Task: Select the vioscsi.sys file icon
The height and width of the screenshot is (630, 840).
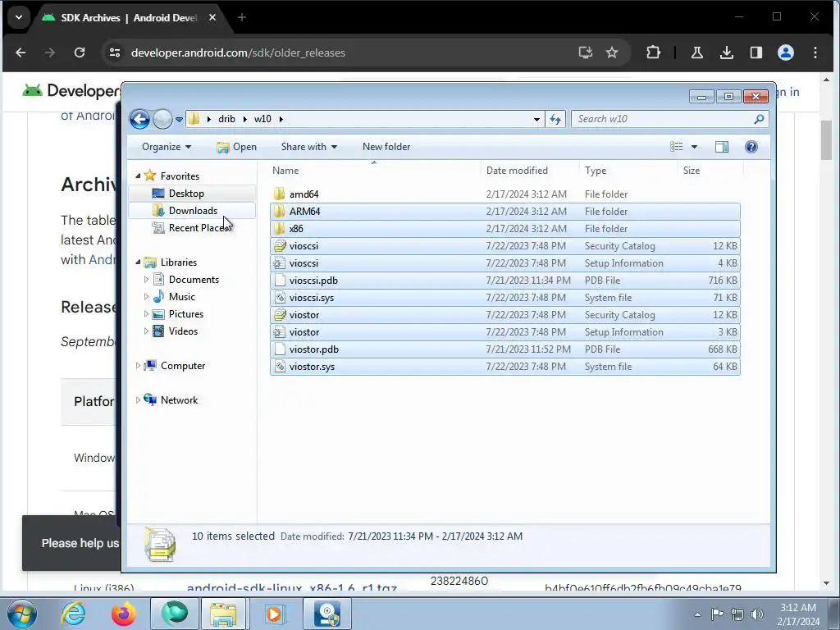Action: pyautogui.click(x=279, y=297)
